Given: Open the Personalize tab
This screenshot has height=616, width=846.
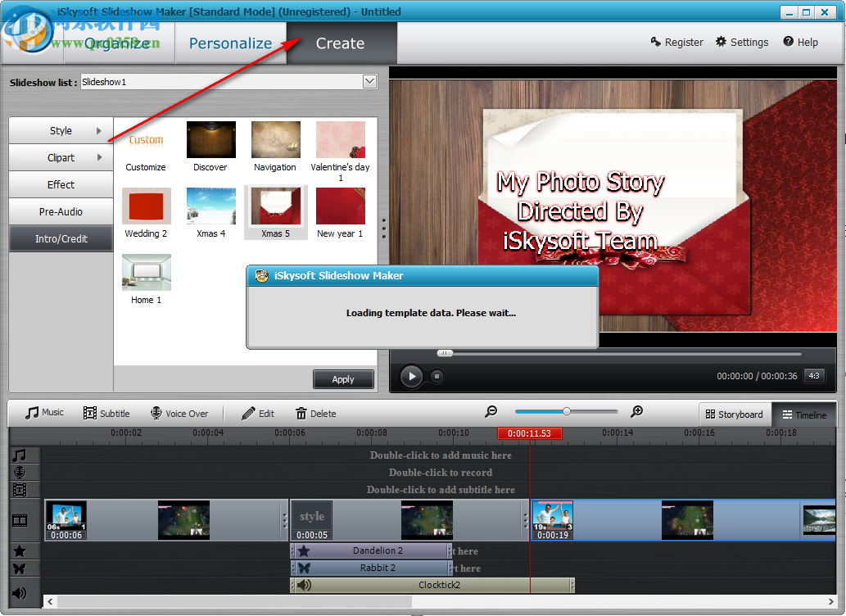Looking at the screenshot, I should click(x=232, y=42).
